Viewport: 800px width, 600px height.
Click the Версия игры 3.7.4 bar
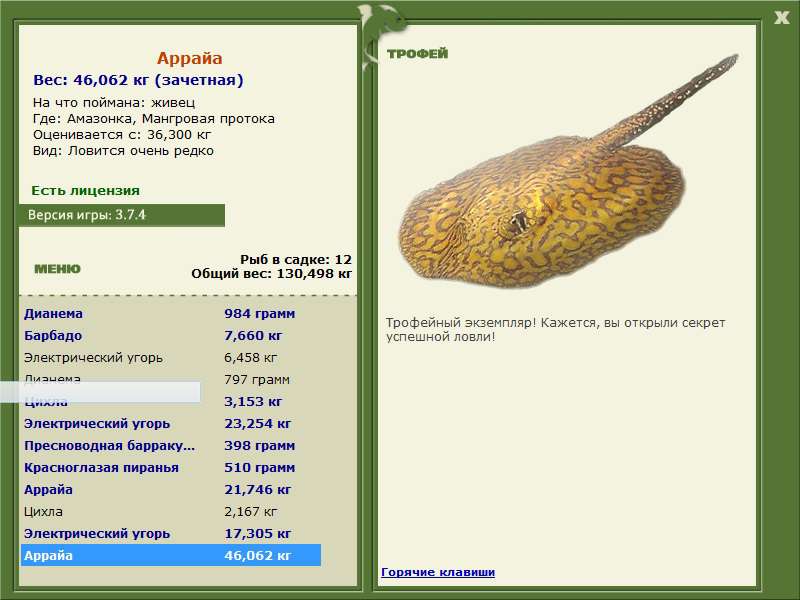[121, 215]
